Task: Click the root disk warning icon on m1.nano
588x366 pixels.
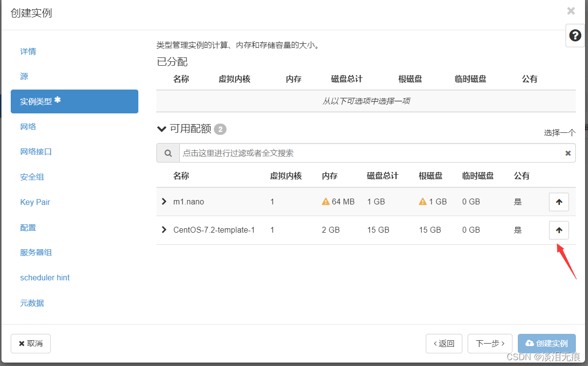Action: (x=422, y=201)
